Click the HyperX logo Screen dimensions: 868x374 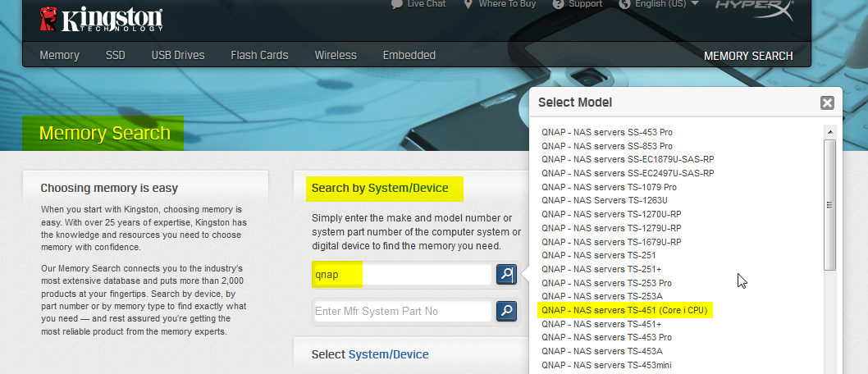(753, 8)
